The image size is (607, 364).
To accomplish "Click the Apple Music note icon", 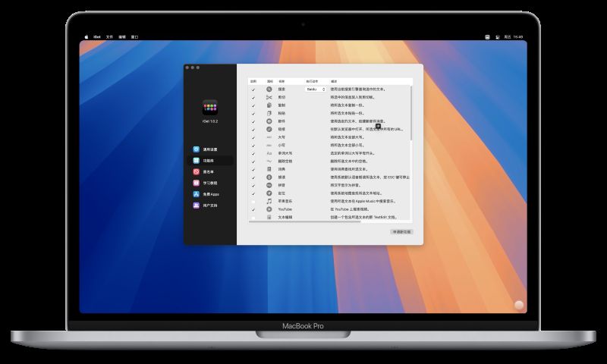I will click(269, 201).
